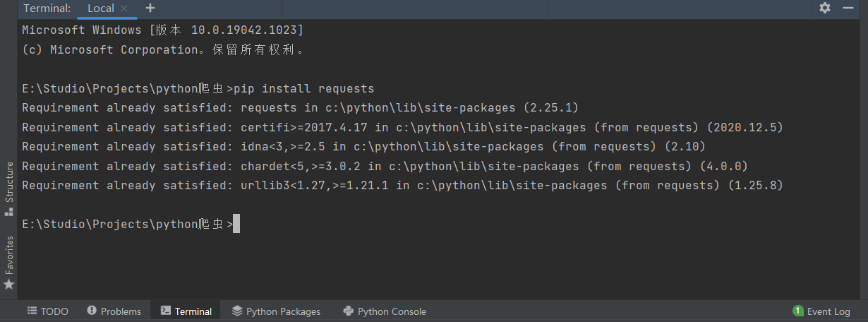Click the TODO list icon
This screenshot has height=322, width=868.
point(32,311)
